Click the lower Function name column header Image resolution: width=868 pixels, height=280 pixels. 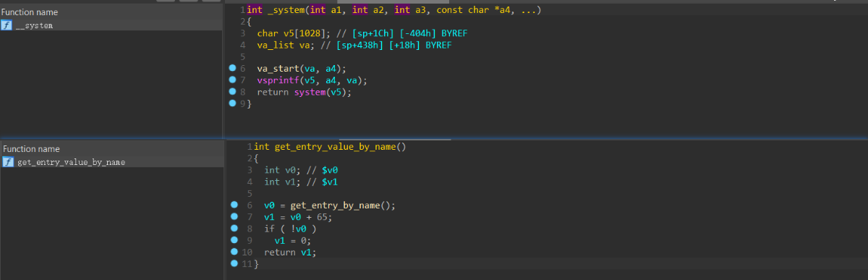(111, 149)
